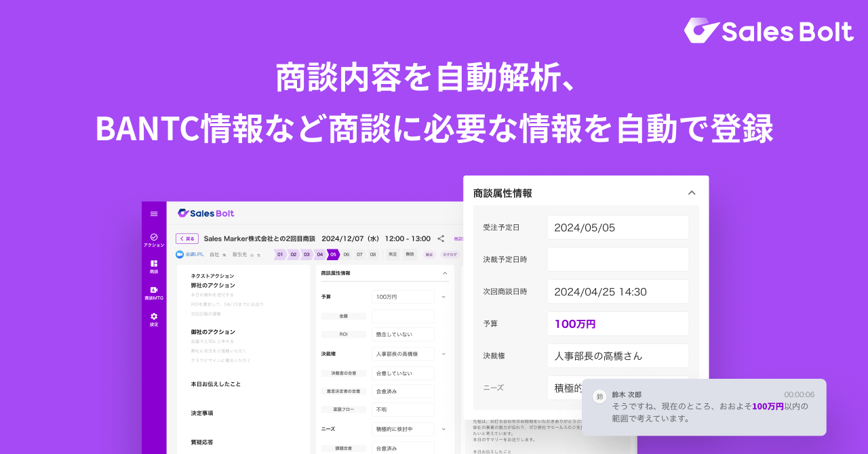
Task: Click 決裁権 field 人事部長の高橋様
Action: (x=403, y=354)
